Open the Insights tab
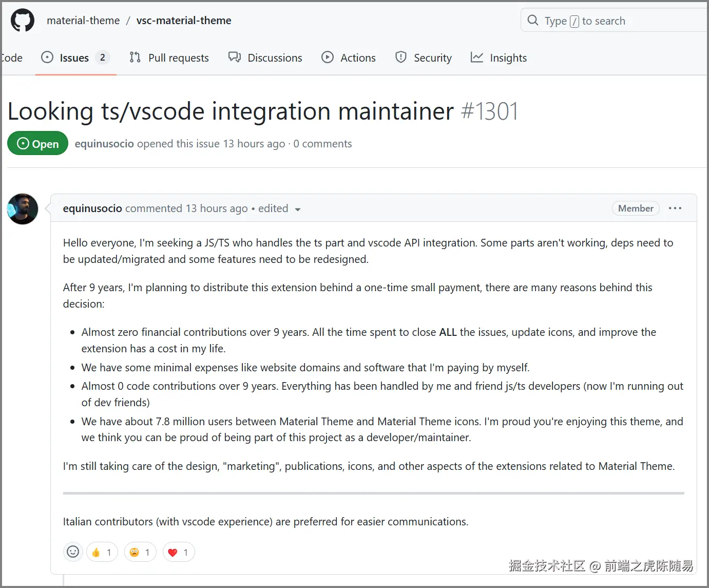 [499, 58]
